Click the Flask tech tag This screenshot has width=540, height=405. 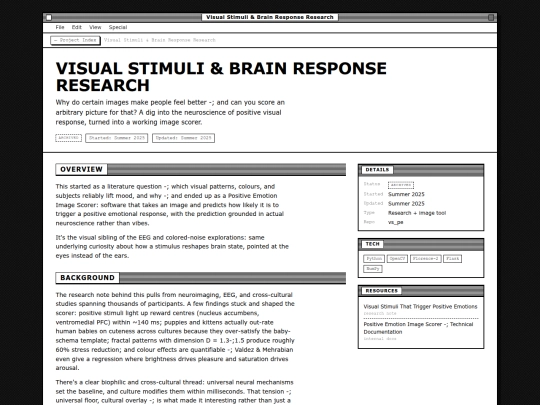pyautogui.click(x=453, y=259)
